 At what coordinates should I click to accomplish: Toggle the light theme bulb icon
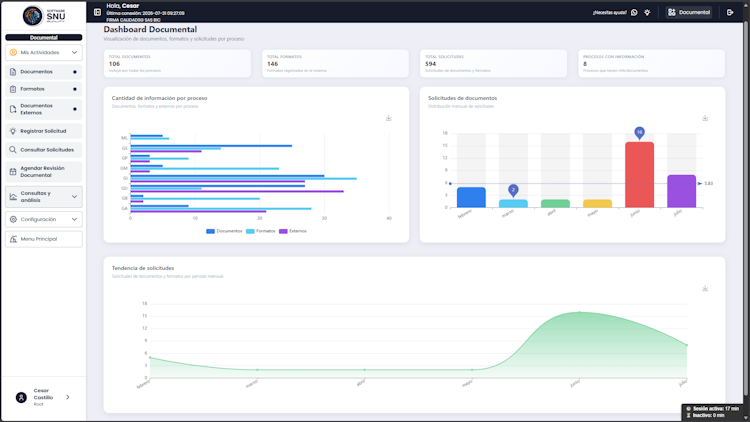[647, 12]
